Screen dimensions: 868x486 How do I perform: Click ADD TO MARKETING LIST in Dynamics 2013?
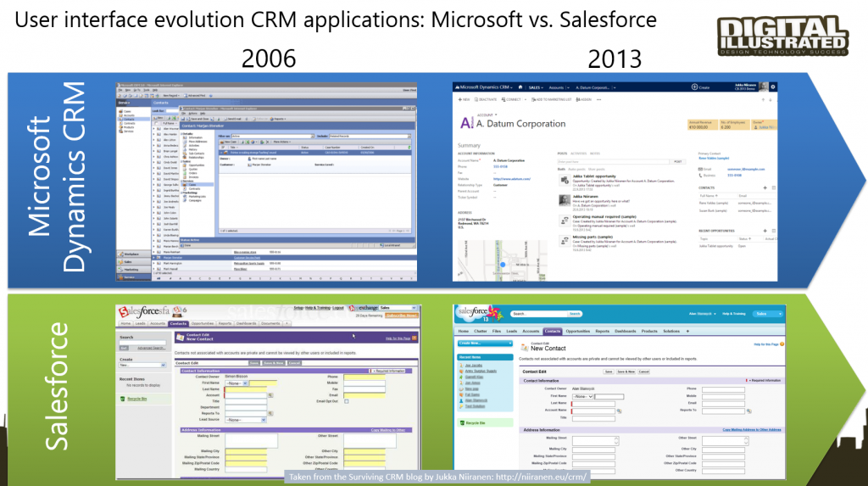point(551,99)
